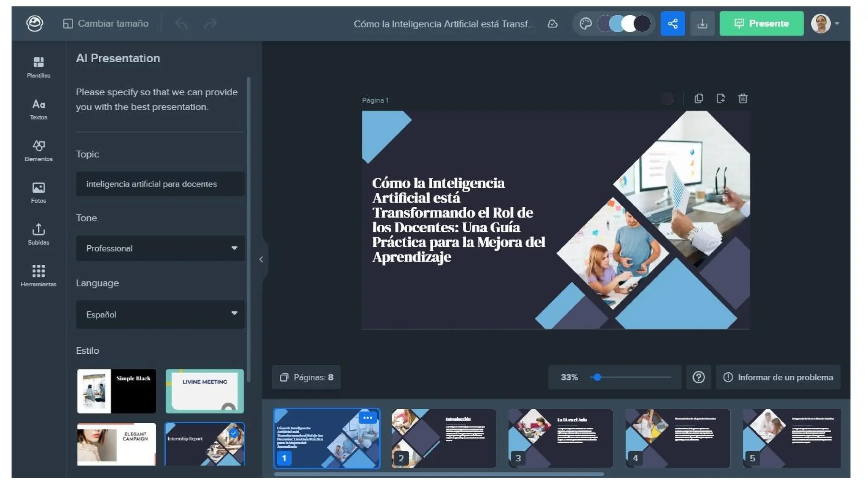The height and width of the screenshot is (488, 868).
Task: Open Herramientas tools menu
Action: (x=39, y=276)
